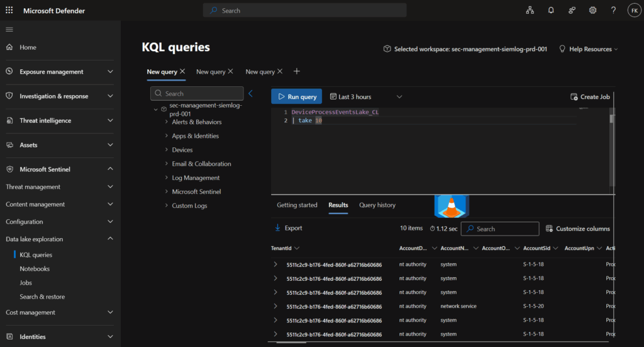Close the first New query tab
This screenshot has width=644, height=347.
[x=182, y=71]
